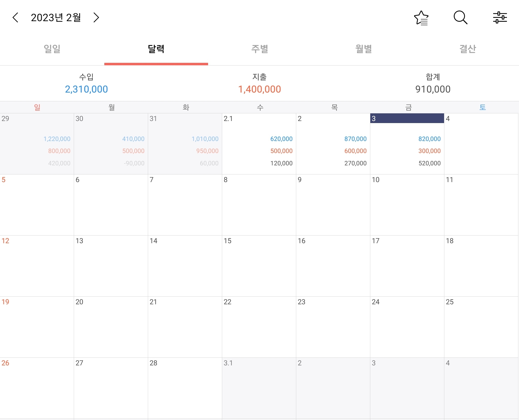Open the 결산 tab

click(468, 49)
